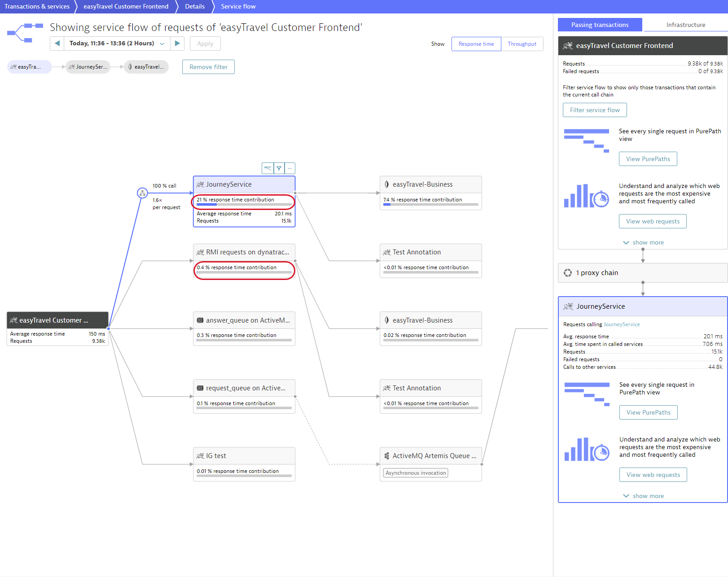Select Test Annotation node beside RMI requests
The image size is (728, 577).
point(431,261)
